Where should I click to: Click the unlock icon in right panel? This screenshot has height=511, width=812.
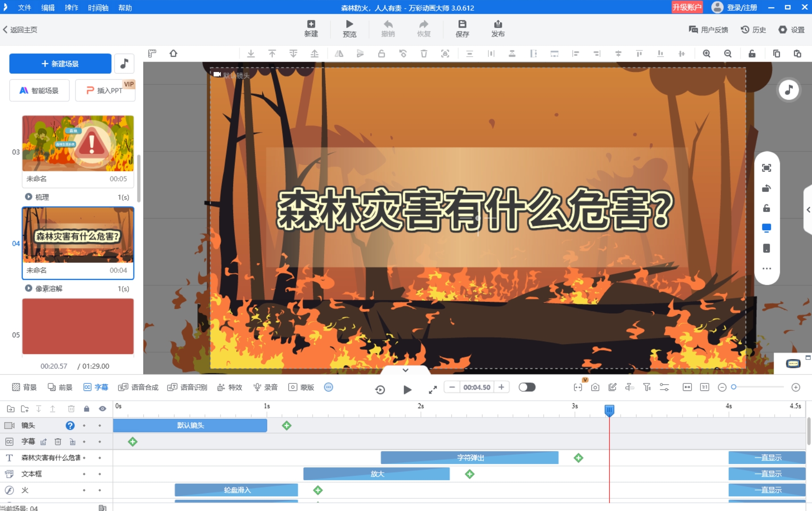[766, 208]
